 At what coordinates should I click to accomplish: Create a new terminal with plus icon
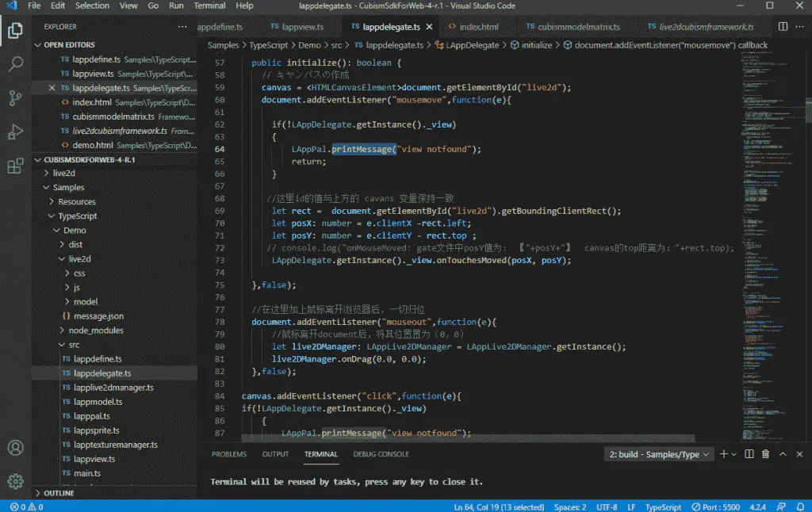pos(723,454)
